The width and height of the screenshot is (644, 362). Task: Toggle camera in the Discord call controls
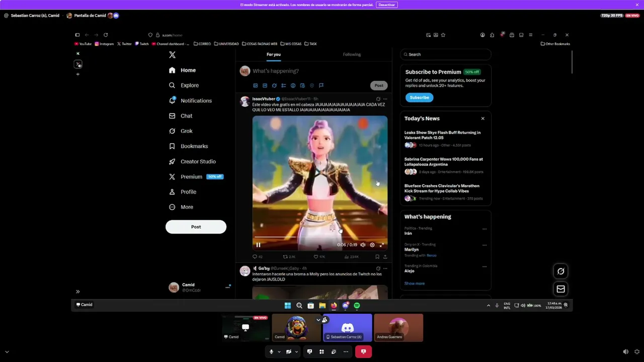[289, 352]
